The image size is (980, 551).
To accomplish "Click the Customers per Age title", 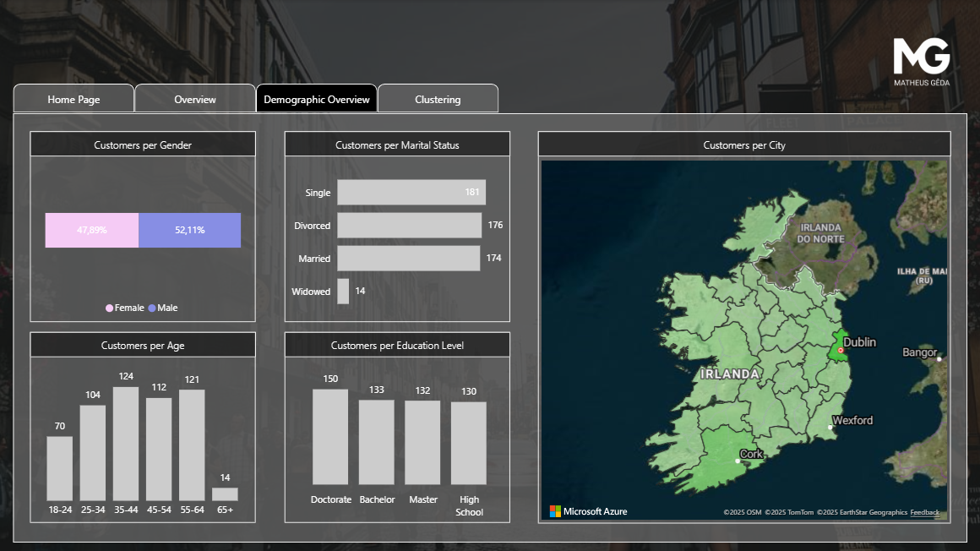I will point(143,346).
